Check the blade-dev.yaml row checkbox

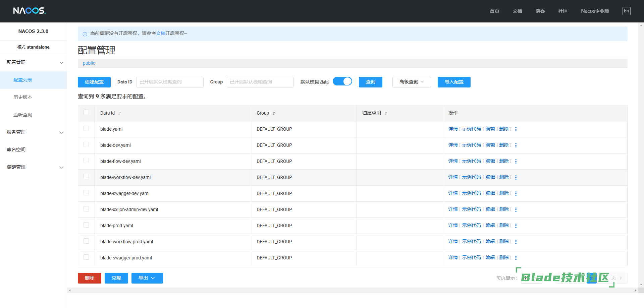point(86,144)
